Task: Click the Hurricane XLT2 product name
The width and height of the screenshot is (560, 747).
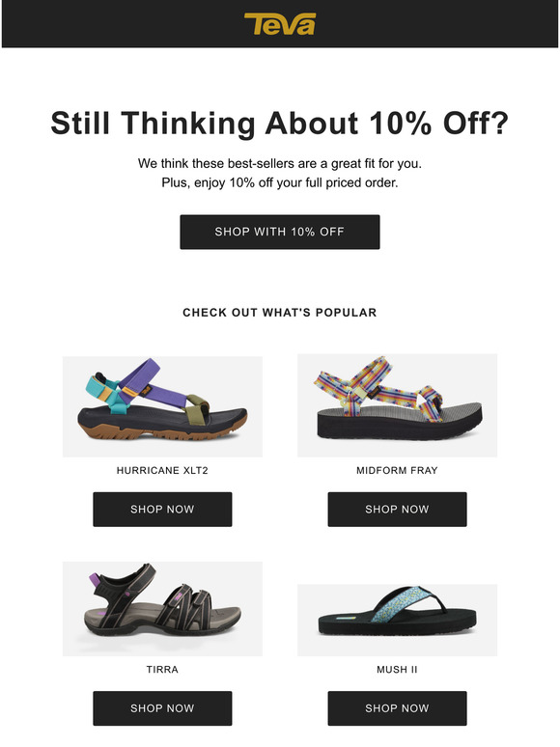Action: 162,471
